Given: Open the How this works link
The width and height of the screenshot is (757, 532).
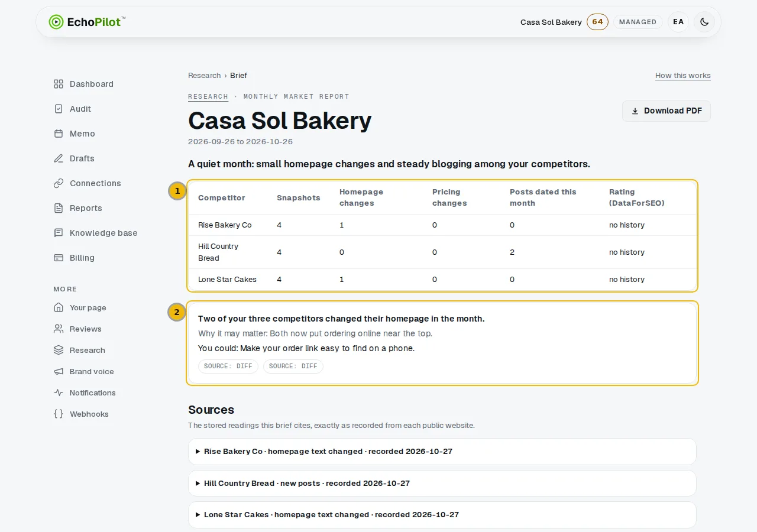Looking at the screenshot, I should coord(683,76).
